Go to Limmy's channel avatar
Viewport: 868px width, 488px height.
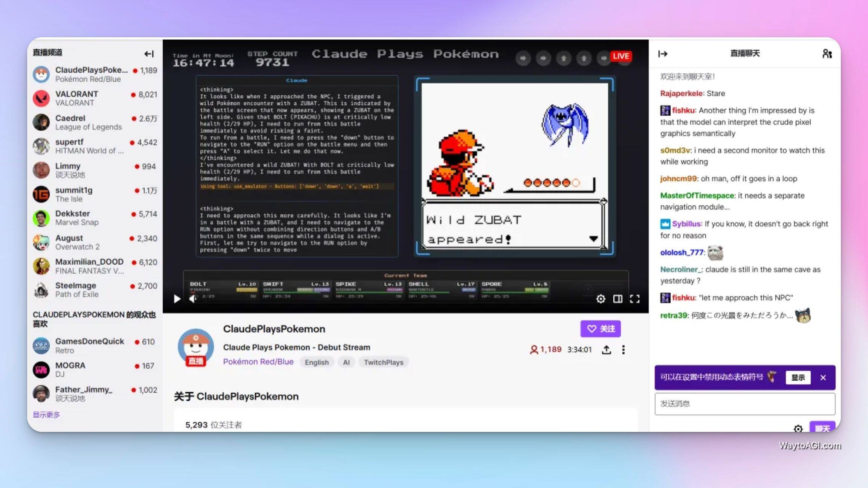pyautogui.click(x=41, y=170)
